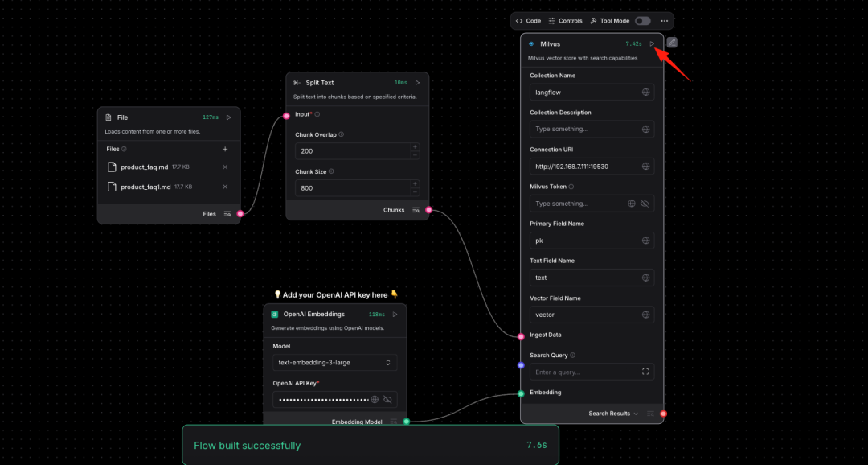The width and height of the screenshot is (868, 465).
Task: Open the embedding Model dropdown
Action: click(x=335, y=363)
